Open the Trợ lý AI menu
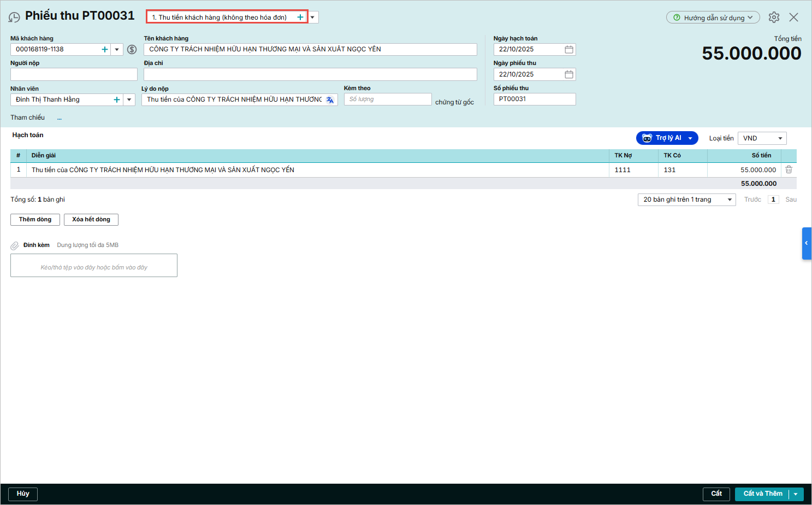812x505 pixels. click(x=667, y=138)
